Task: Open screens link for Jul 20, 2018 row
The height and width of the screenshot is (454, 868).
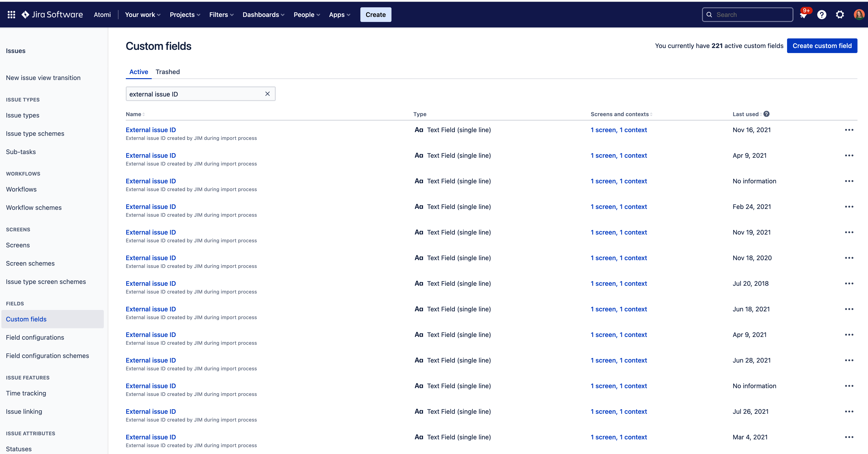Action: [x=619, y=284]
